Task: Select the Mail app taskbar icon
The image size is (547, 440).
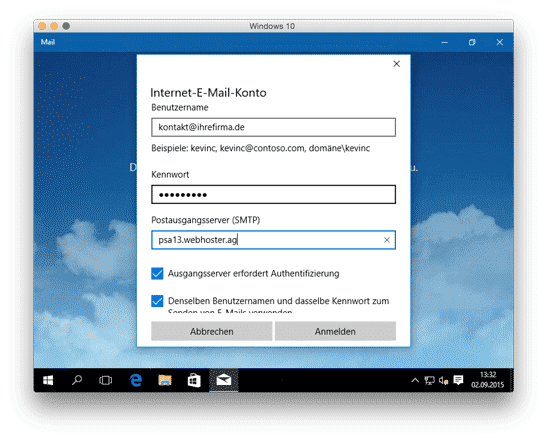Action: point(224,380)
